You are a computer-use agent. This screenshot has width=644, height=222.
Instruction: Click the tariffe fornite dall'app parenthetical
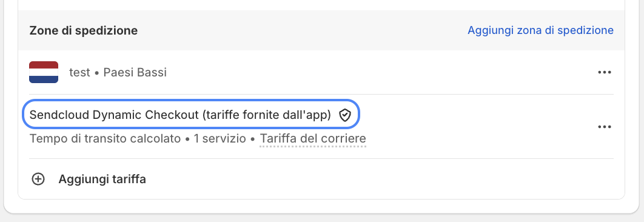(267, 115)
